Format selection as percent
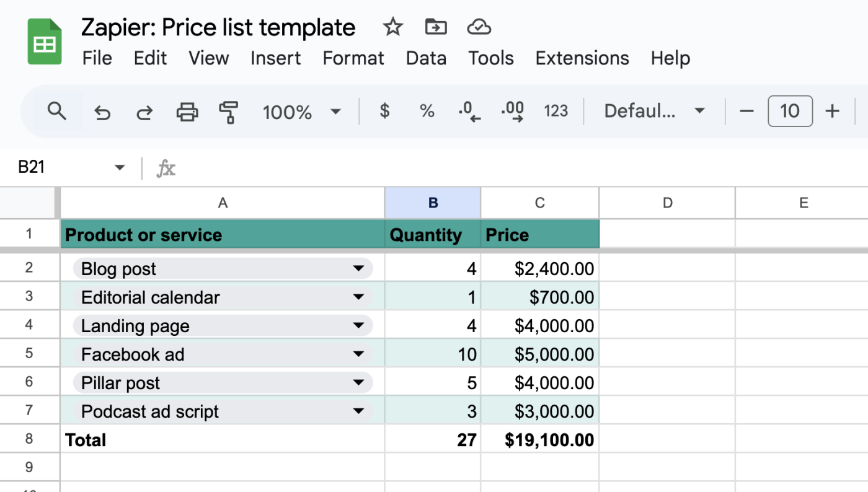The height and width of the screenshot is (492, 868). click(427, 112)
